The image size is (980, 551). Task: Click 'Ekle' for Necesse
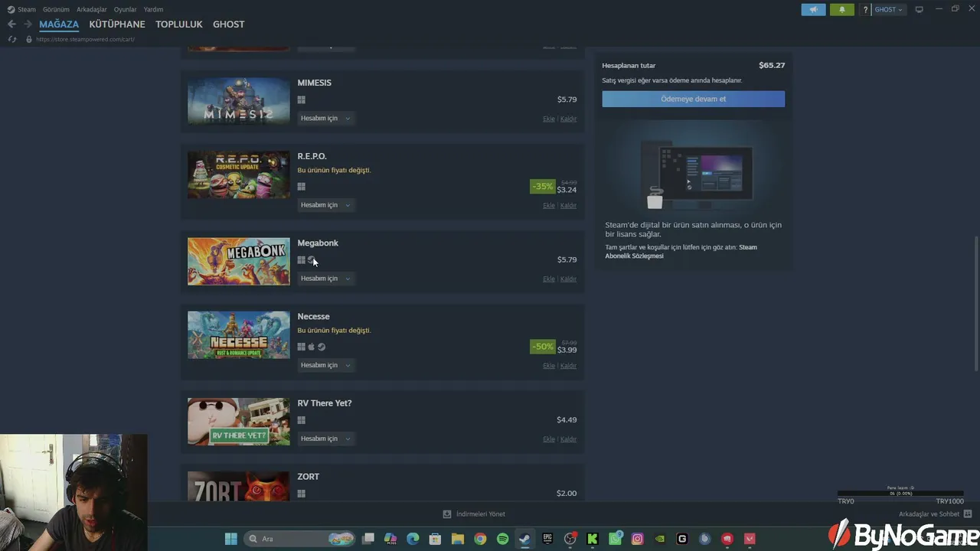pyautogui.click(x=549, y=365)
